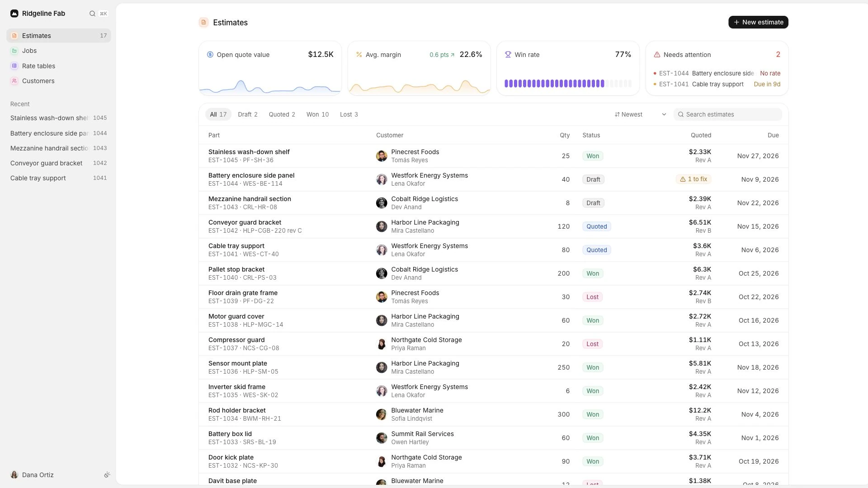This screenshot has height=488, width=868.
Task: Toggle theme icon beside Dana Ortiz
Action: click(x=107, y=475)
